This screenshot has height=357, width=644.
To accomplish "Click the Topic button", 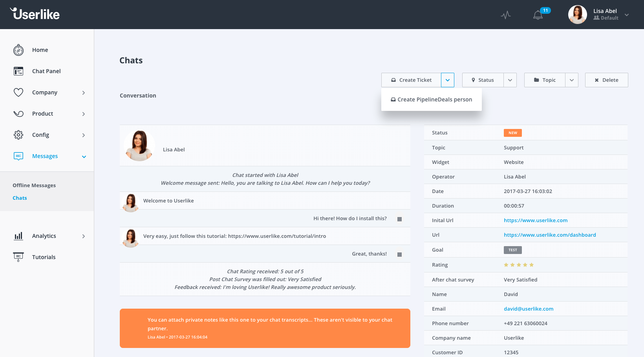I will pyautogui.click(x=545, y=80).
